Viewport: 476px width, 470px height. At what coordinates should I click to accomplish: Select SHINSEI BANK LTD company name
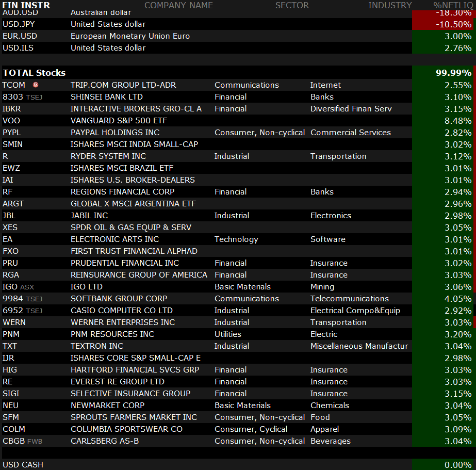[x=107, y=97]
